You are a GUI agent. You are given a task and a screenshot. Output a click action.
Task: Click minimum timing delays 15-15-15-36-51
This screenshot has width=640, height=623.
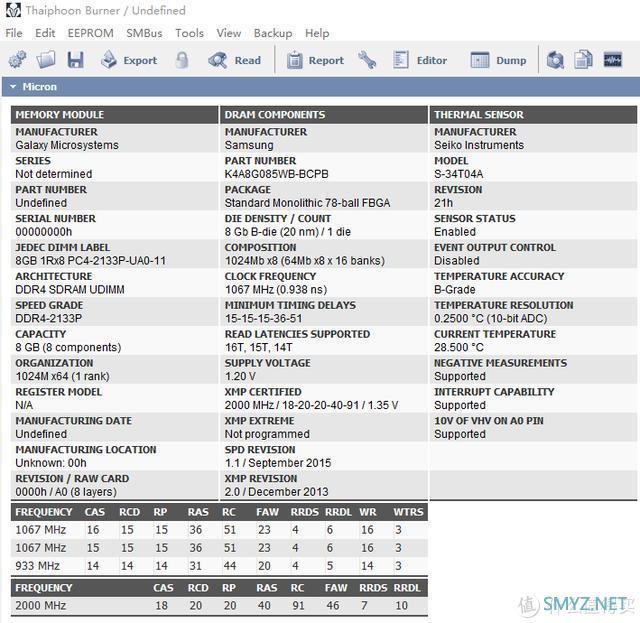point(263,318)
